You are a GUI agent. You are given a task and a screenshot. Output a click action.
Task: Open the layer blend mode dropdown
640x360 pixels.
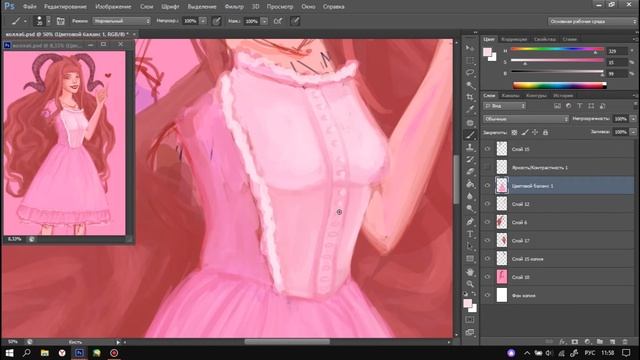pyautogui.click(x=526, y=119)
